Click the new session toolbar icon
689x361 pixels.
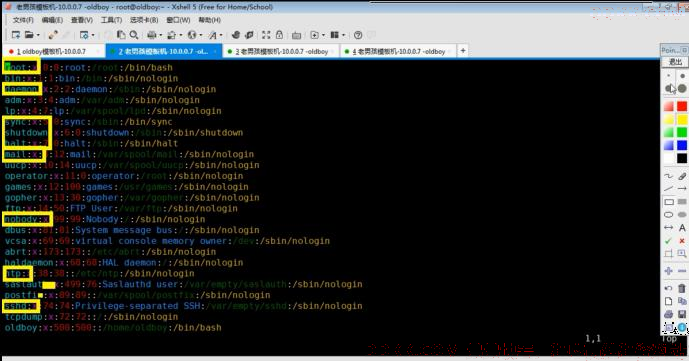pyautogui.click(x=16, y=35)
